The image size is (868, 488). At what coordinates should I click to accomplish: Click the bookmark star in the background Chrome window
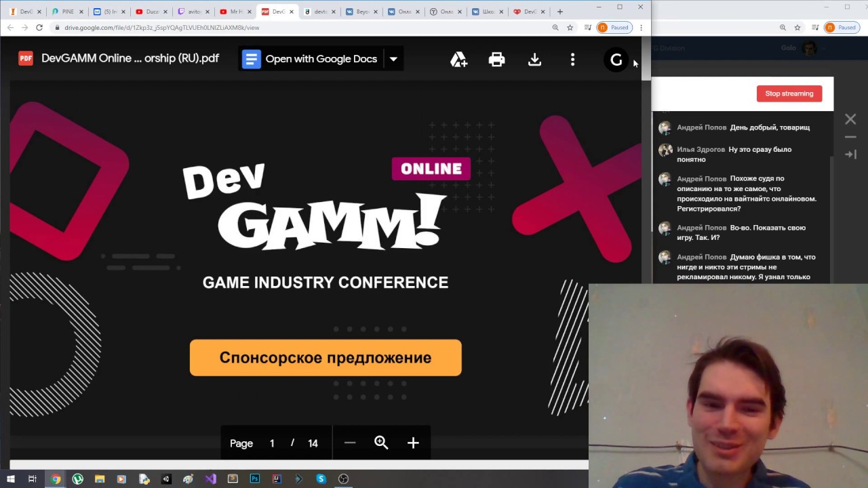pyautogui.click(x=797, y=28)
